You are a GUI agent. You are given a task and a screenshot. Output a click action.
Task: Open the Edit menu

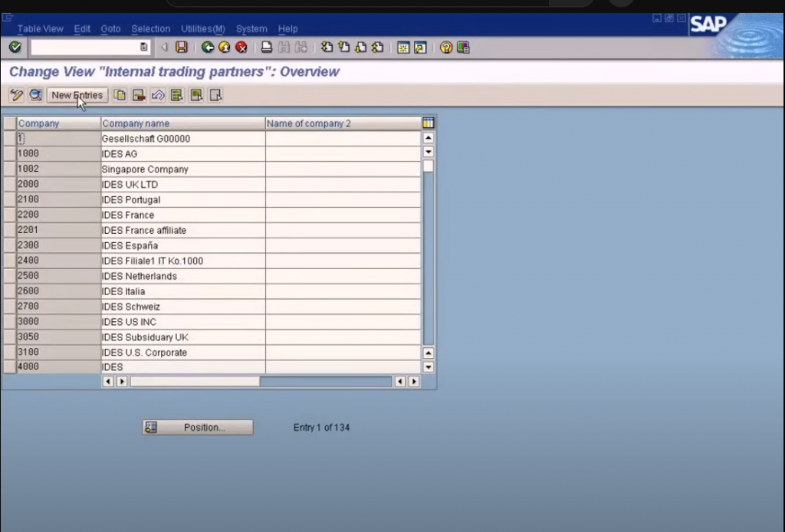(82, 29)
